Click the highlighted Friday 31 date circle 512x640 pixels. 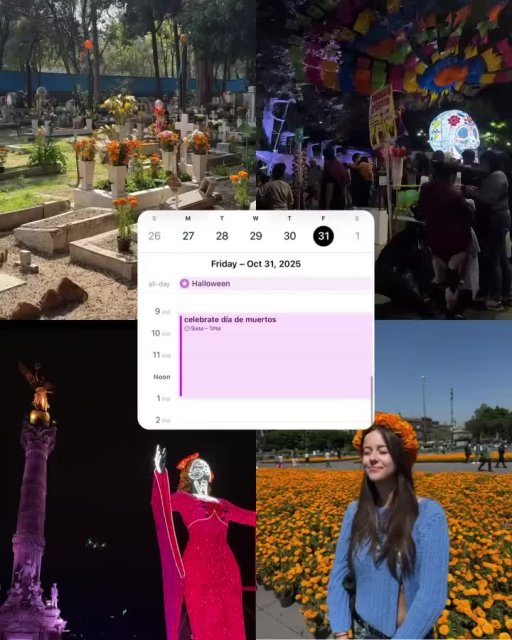pyautogui.click(x=323, y=236)
